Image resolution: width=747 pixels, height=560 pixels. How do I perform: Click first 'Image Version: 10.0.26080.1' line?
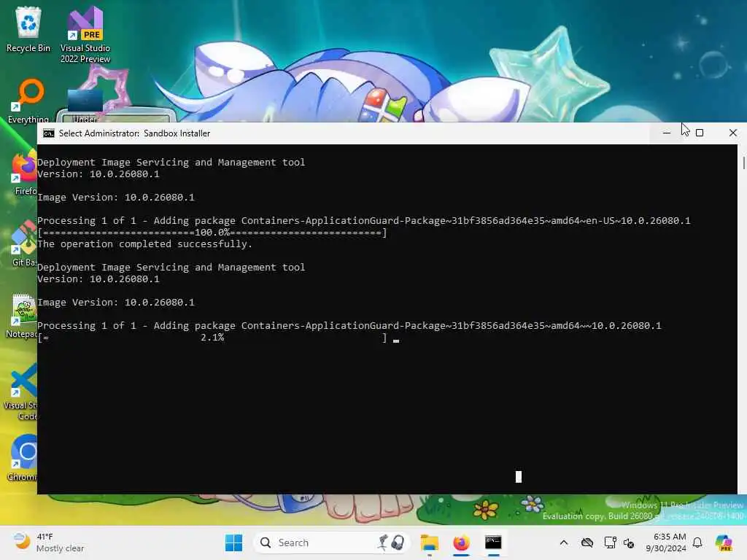pyautogui.click(x=116, y=197)
